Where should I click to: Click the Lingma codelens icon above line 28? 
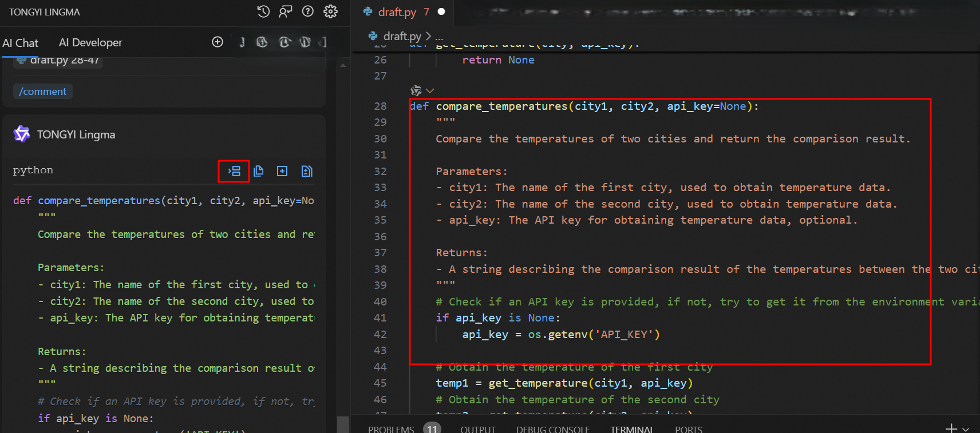point(416,90)
